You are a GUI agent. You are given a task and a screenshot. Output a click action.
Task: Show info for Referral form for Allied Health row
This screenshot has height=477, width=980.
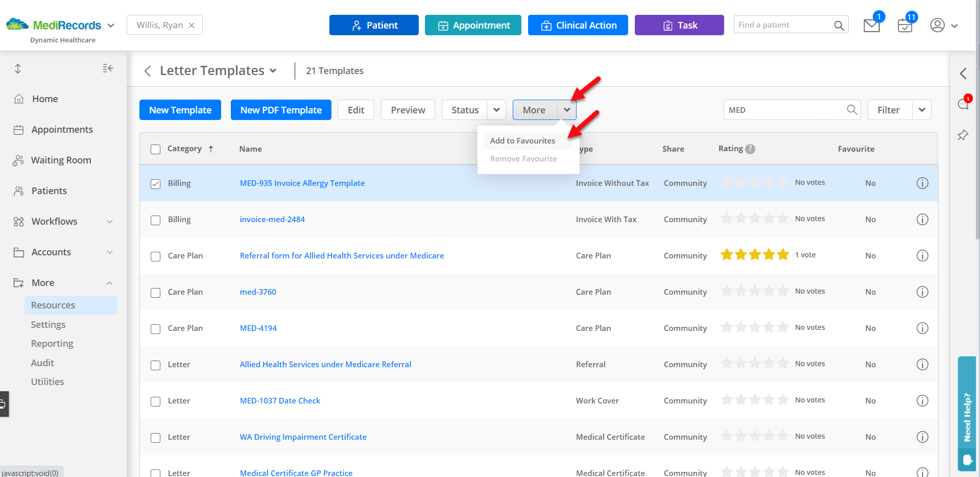(x=922, y=255)
